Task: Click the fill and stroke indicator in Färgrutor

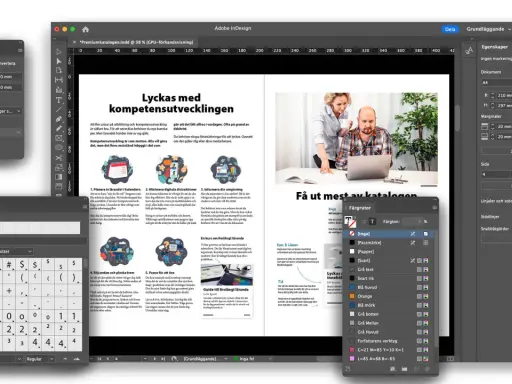Action: click(350, 221)
